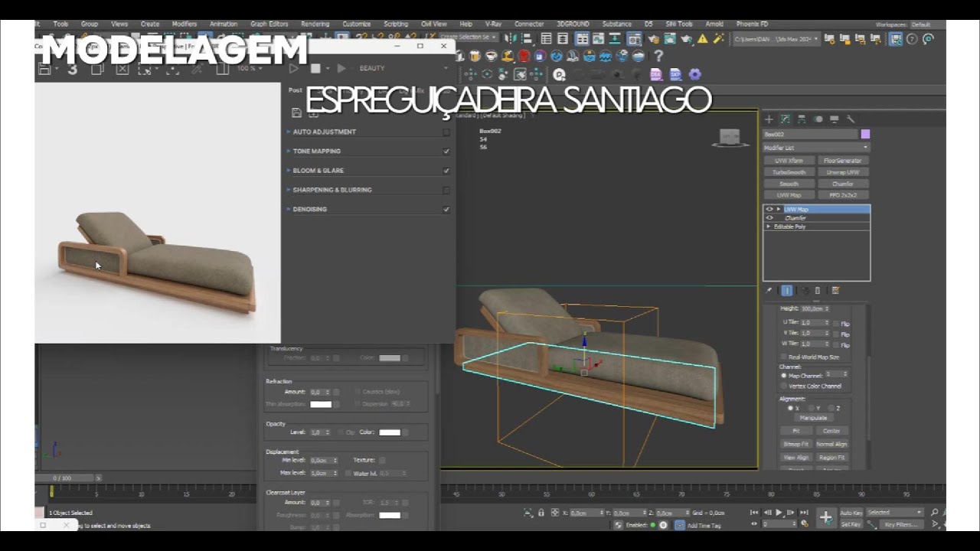
Task: Open the Rendering menu
Action: (315, 24)
